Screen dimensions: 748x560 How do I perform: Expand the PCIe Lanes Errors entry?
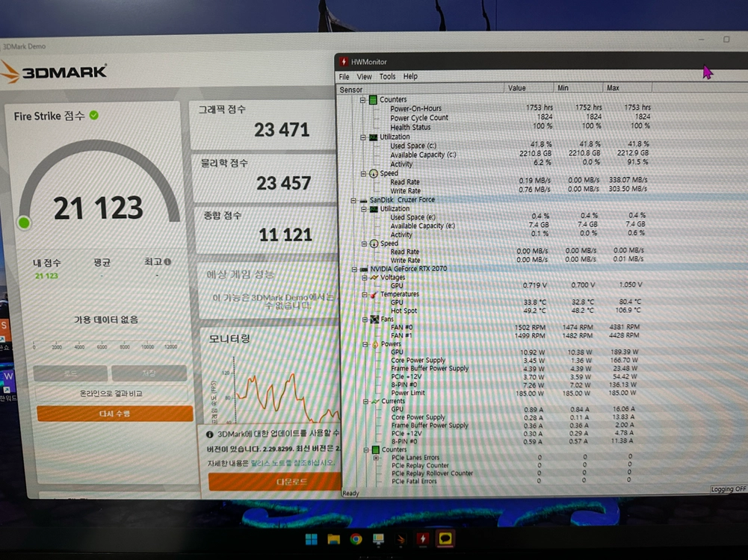coord(376,458)
